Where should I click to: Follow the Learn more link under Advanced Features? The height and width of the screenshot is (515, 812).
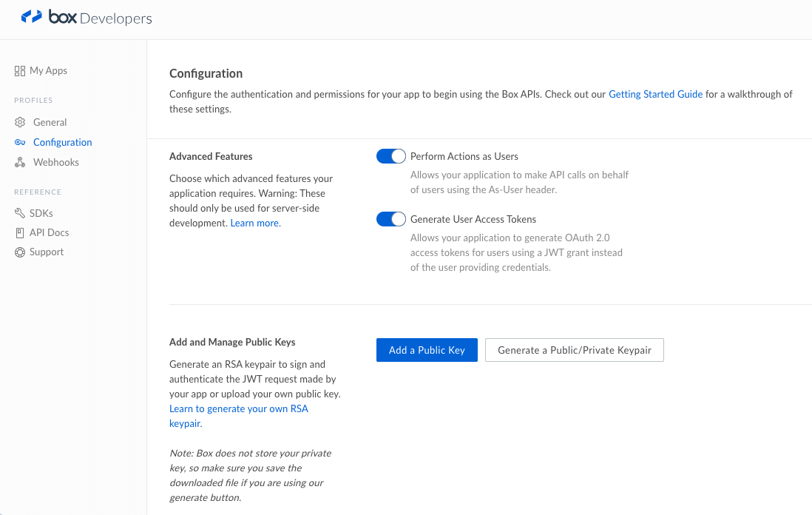255,223
